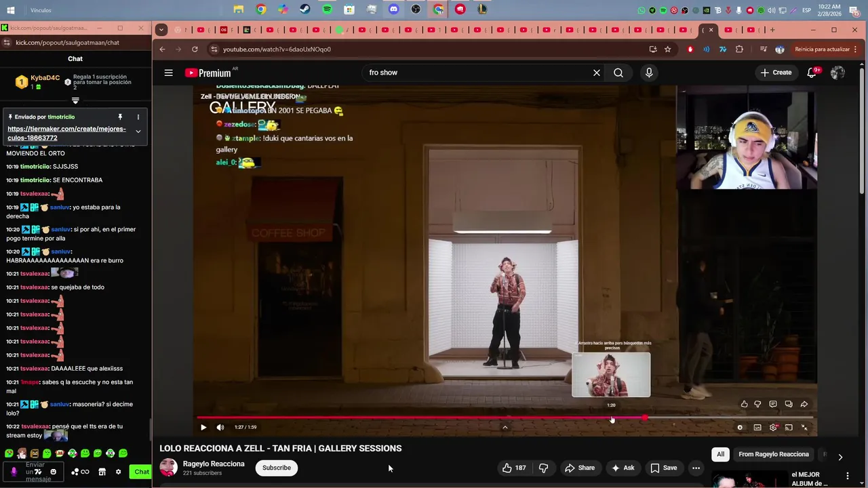Viewport: 868px width, 488px height.
Task: Open the pinned tiermaker.com link in chat
Action: coord(66,133)
